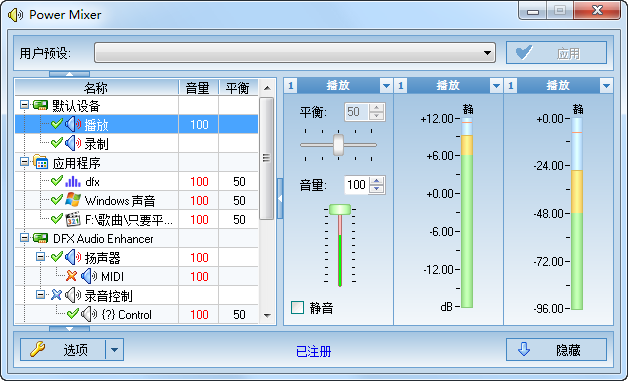The image size is (628, 381).
Task: Click the number 1 badge on first 播放 panel
Action: pos(291,85)
